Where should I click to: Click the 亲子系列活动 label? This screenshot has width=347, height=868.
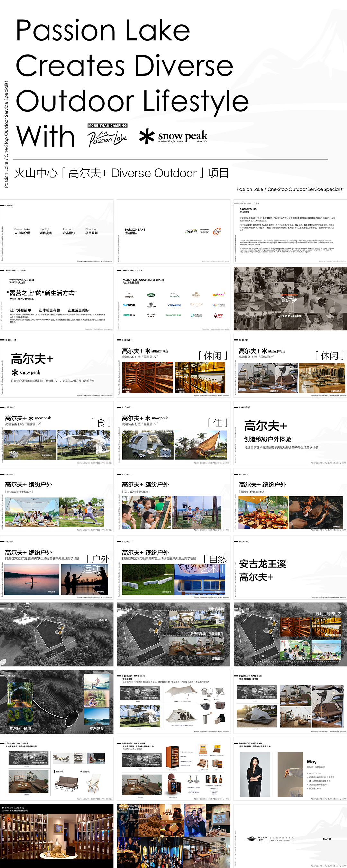[136, 492]
